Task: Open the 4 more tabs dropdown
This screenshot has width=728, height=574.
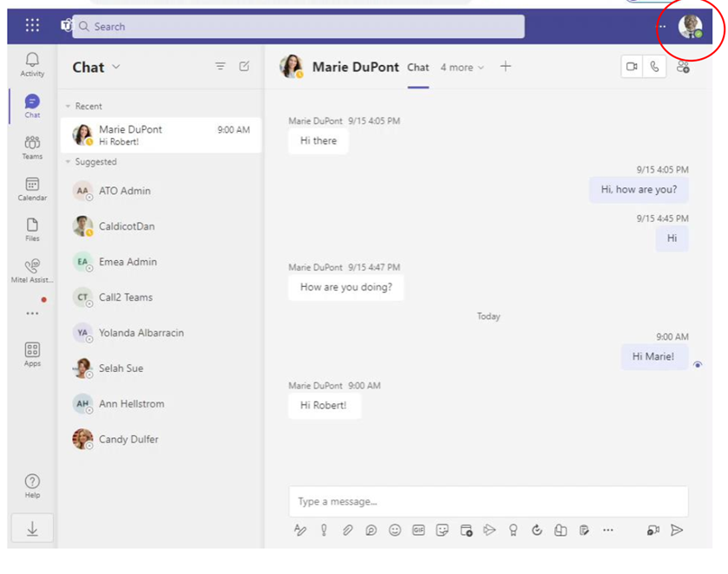Action: point(462,67)
